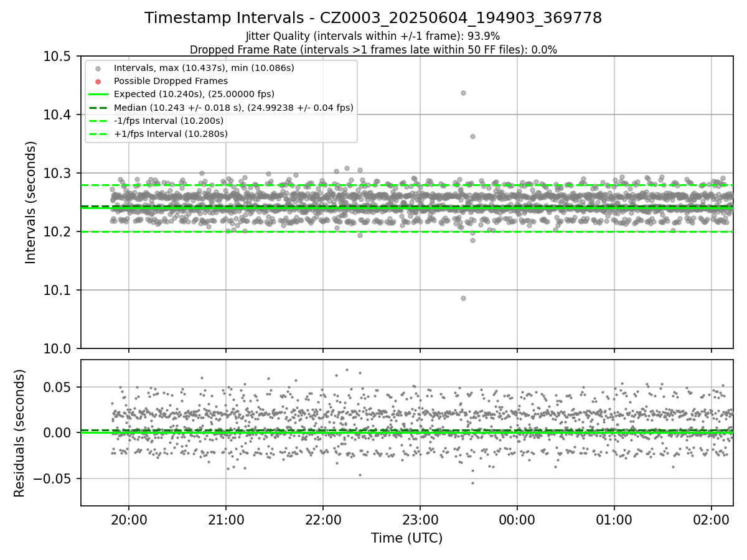Select legend entry Intervals max (10.437s)
The image size is (747, 560).
[x=204, y=67]
